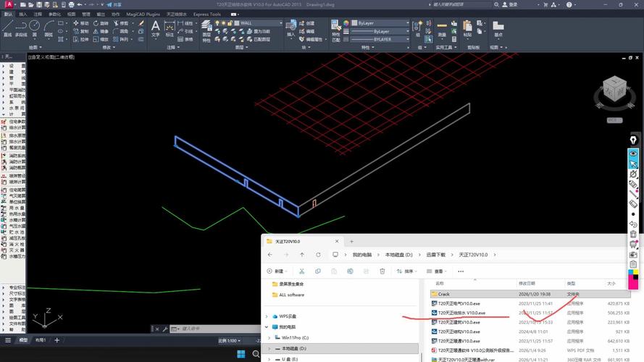The width and height of the screenshot is (644, 362).
Task: Click the New (新建) button in Explorer
Action: (277, 271)
